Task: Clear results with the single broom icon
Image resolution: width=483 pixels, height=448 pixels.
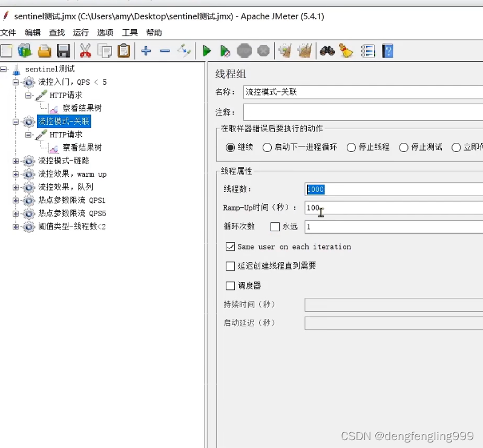Action: coord(285,51)
